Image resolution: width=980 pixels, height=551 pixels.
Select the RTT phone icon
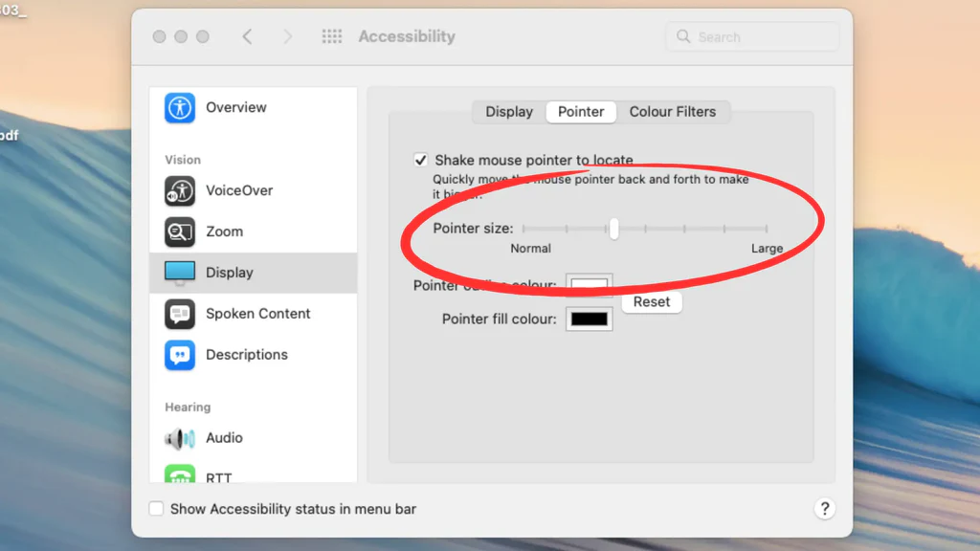point(179,474)
